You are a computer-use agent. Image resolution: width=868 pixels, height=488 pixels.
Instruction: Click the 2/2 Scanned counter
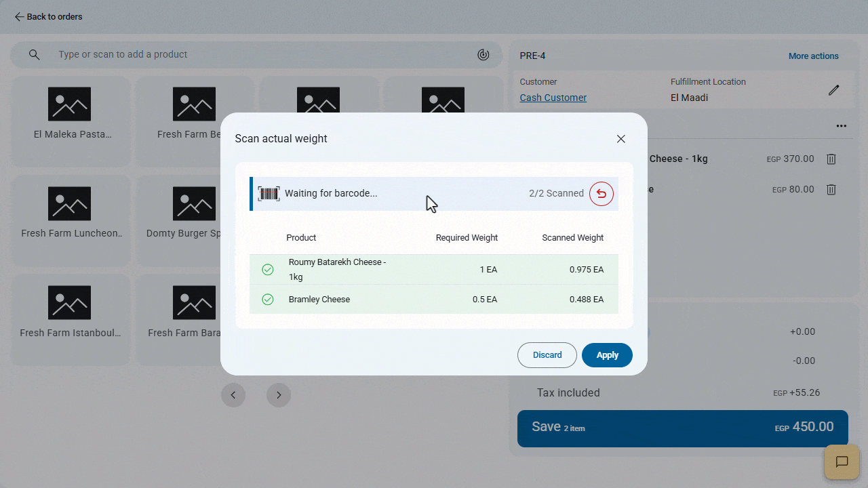556,194
